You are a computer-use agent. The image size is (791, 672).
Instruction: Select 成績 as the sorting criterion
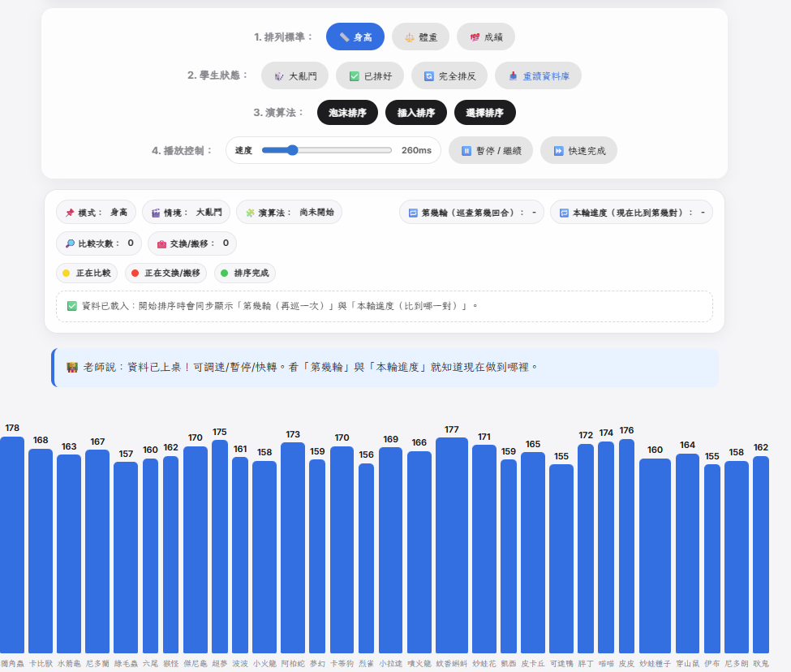coord(486,37)
